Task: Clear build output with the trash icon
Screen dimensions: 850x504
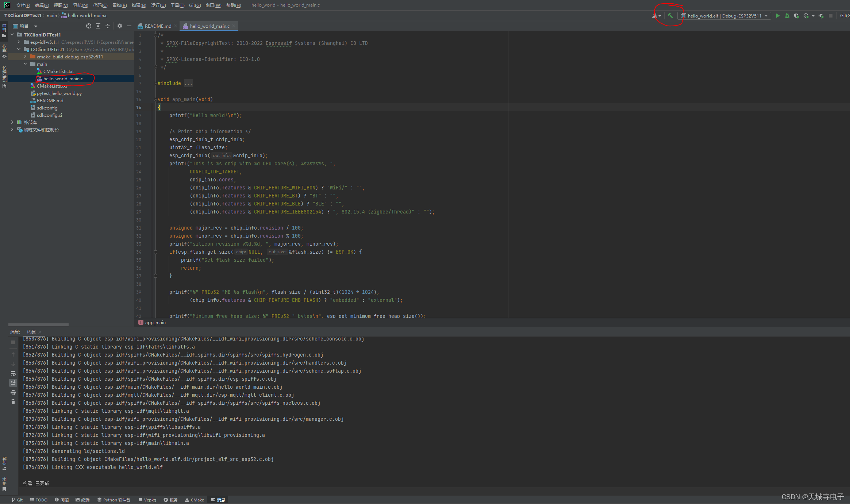Action: click(13, 401)
